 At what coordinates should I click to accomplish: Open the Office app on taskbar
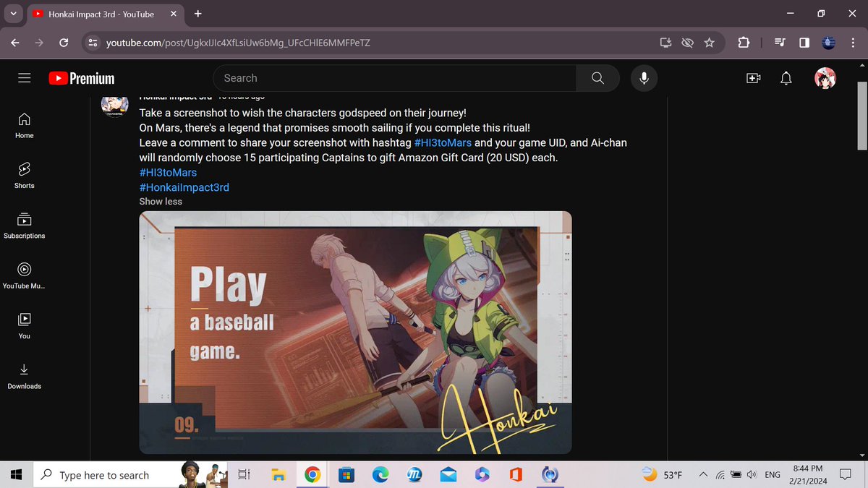tap(516, 475)
